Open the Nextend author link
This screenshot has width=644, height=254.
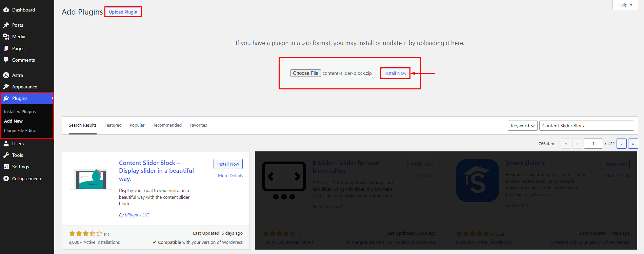[x=520, y=205]
